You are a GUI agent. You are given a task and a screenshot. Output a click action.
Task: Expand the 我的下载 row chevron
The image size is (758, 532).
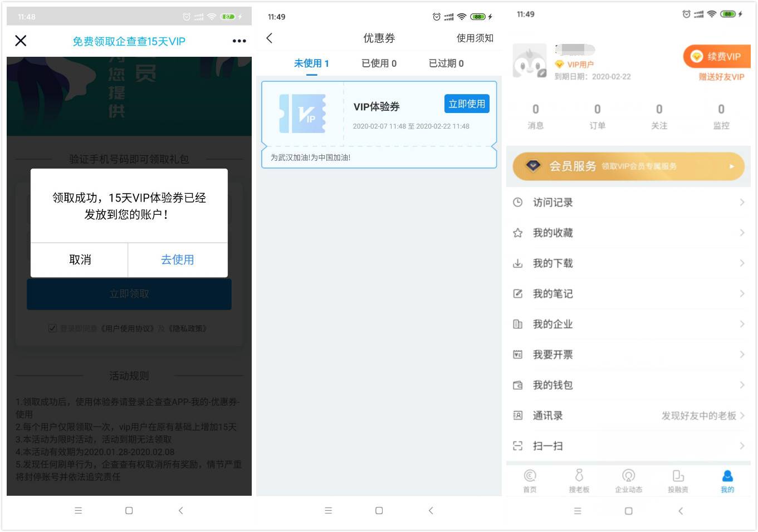coord(742,263)
